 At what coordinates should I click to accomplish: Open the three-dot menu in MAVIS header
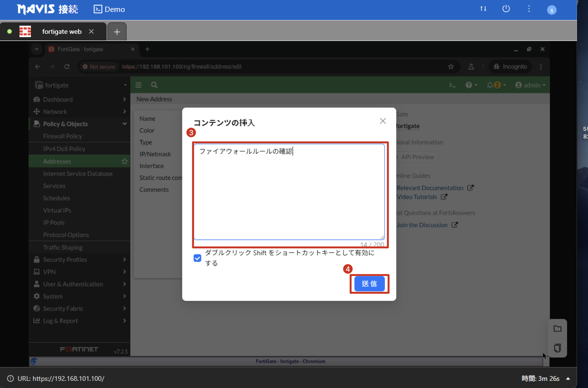pos(529,9)
